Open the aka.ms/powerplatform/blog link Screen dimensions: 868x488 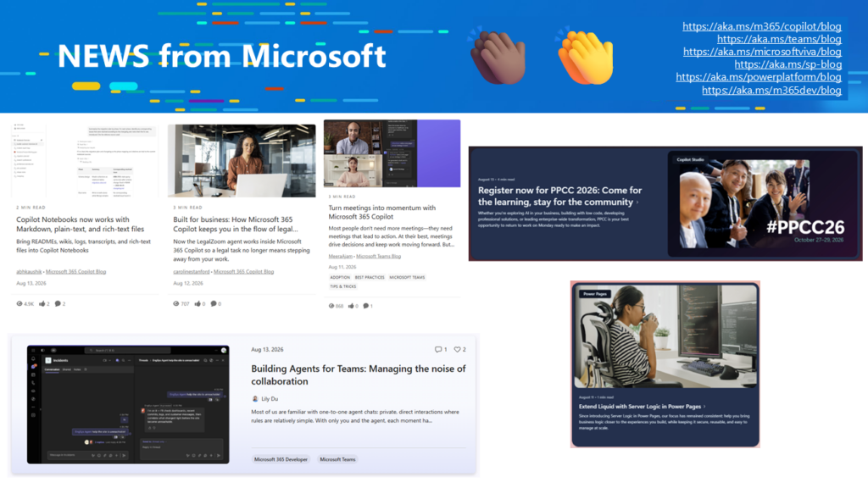759,77
